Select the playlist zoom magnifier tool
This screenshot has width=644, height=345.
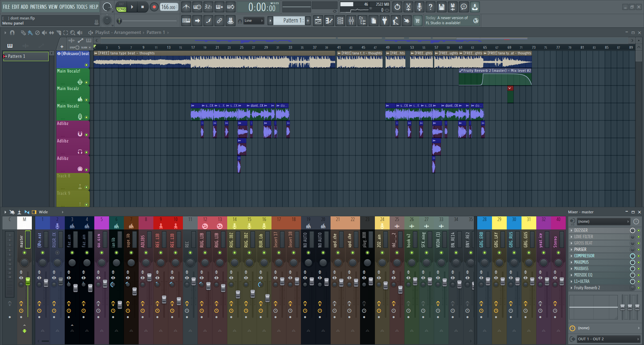pos(73,33)
